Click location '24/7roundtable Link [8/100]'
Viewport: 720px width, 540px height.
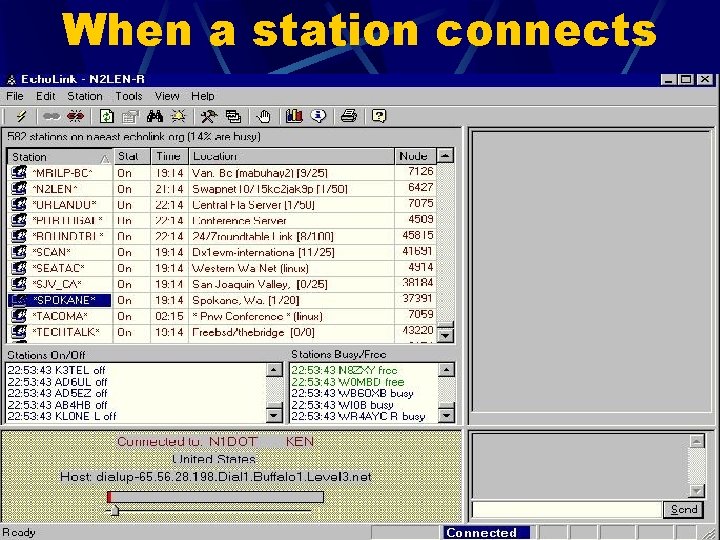coord(263,236)
